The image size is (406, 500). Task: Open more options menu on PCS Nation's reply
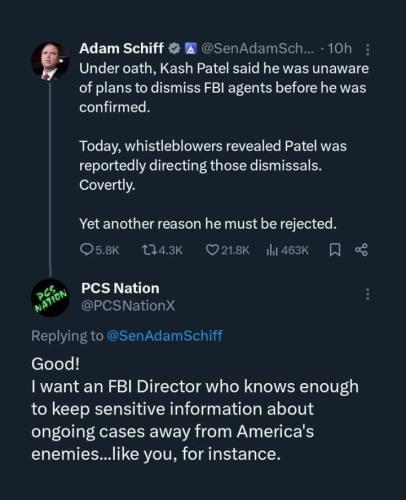367,294
